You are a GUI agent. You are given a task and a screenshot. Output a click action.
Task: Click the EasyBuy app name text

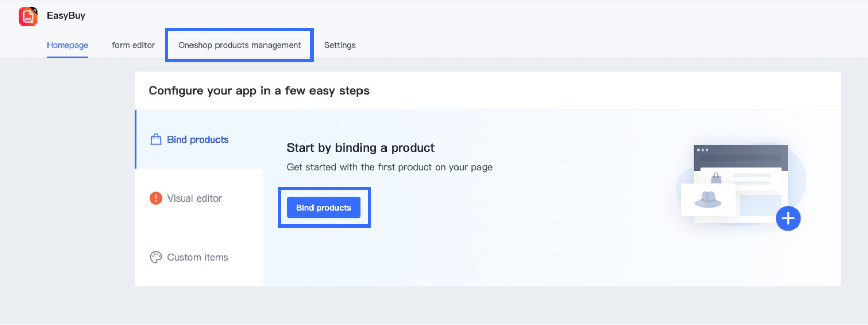(x=66, y=16)
